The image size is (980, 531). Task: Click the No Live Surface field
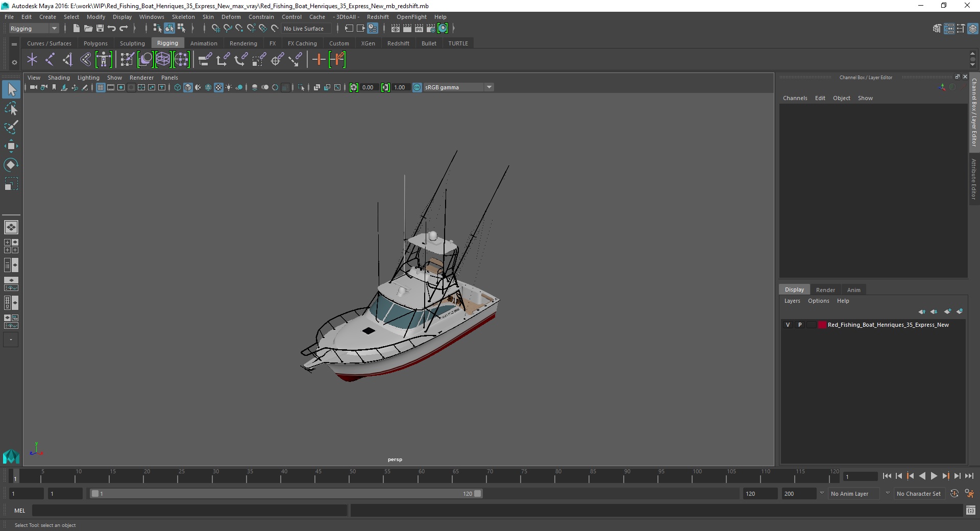(307, 29)
